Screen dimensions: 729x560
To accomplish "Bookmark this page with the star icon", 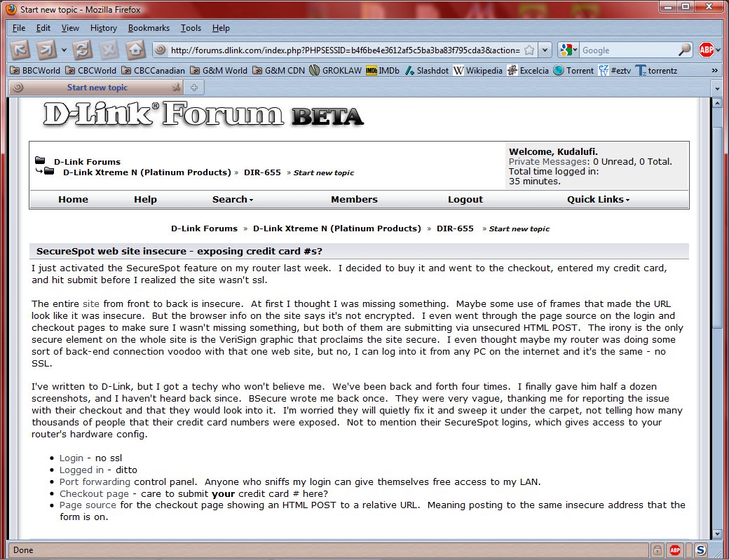I will coord(529,50).
